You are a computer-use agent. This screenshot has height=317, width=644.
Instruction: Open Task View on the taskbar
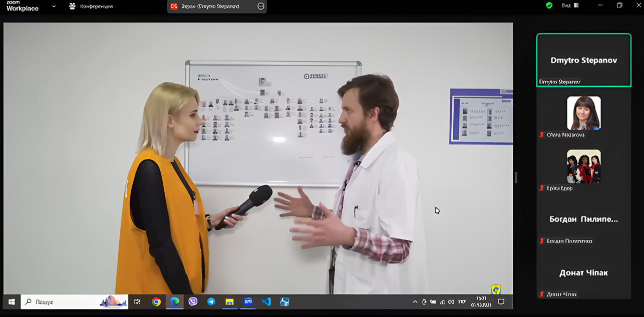click(x=137, y=302)
